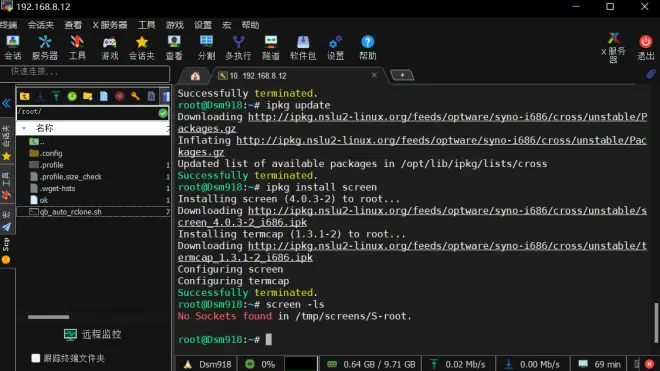Collapse the sidebar with the double chevron
Viewport: 660px width, 371px height.
(x=6, y=103)
